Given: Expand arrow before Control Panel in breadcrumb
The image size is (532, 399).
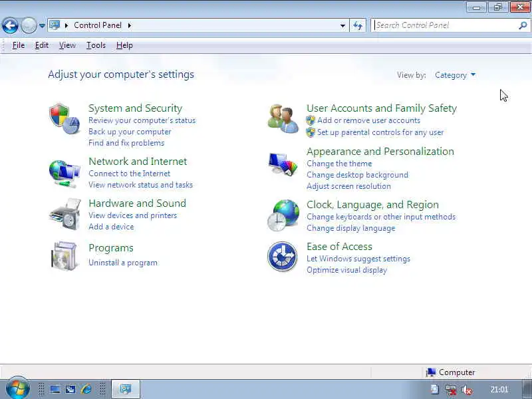Looking at the screenshot, I should coord(66,25).
